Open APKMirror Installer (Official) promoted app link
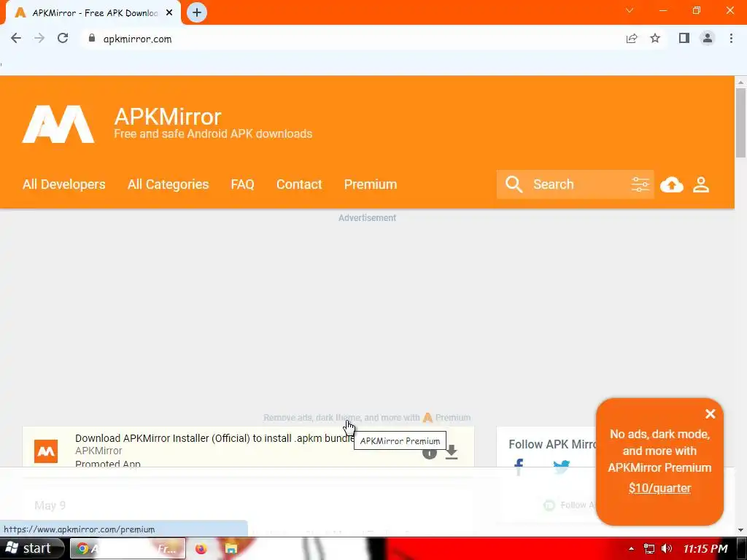Viewport: 747px width, 560px height. (x=214, y=438)
